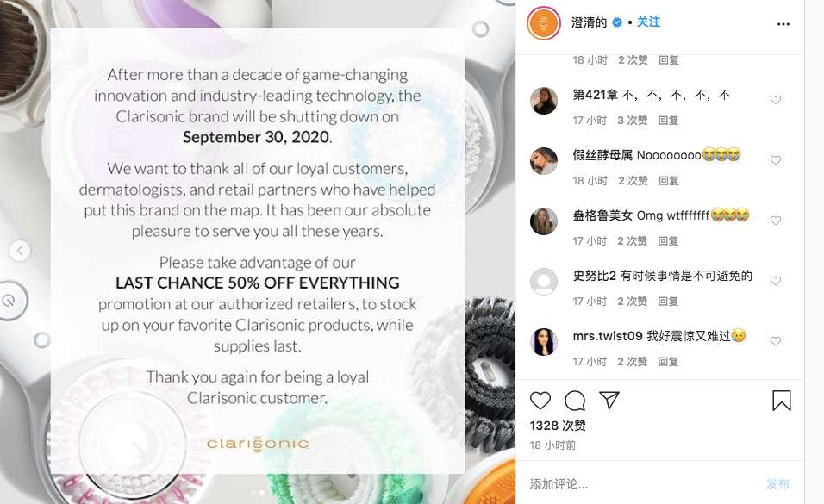Click the 发布 post button
The height and width of the screenshot is (504, 824).
(777, 484)
